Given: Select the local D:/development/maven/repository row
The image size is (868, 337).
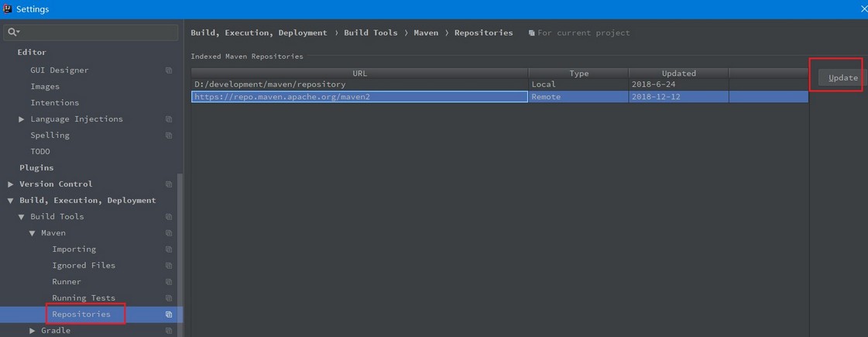Looking at the screenshot, I should [x=499, y=84].
